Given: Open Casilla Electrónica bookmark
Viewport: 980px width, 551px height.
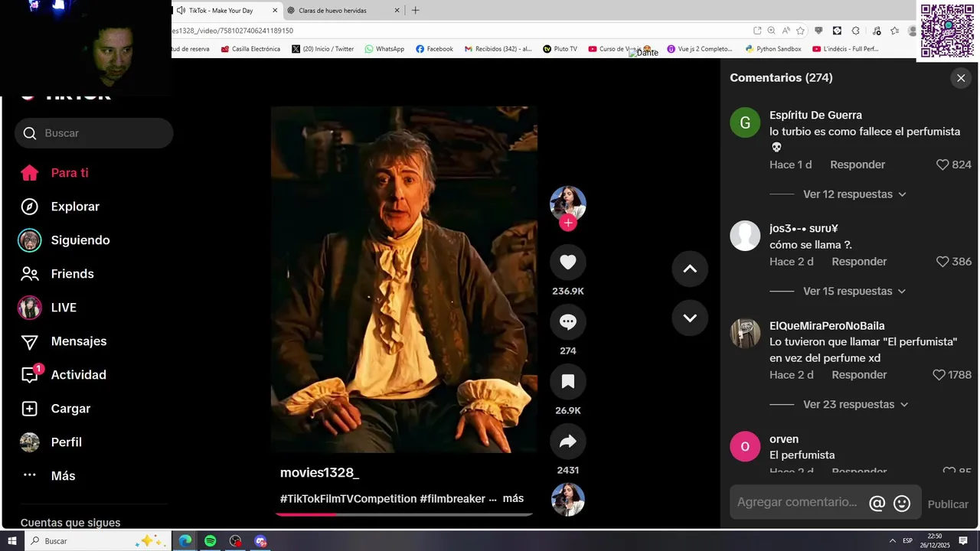Looking at the screenshot, I should [250, 49].
